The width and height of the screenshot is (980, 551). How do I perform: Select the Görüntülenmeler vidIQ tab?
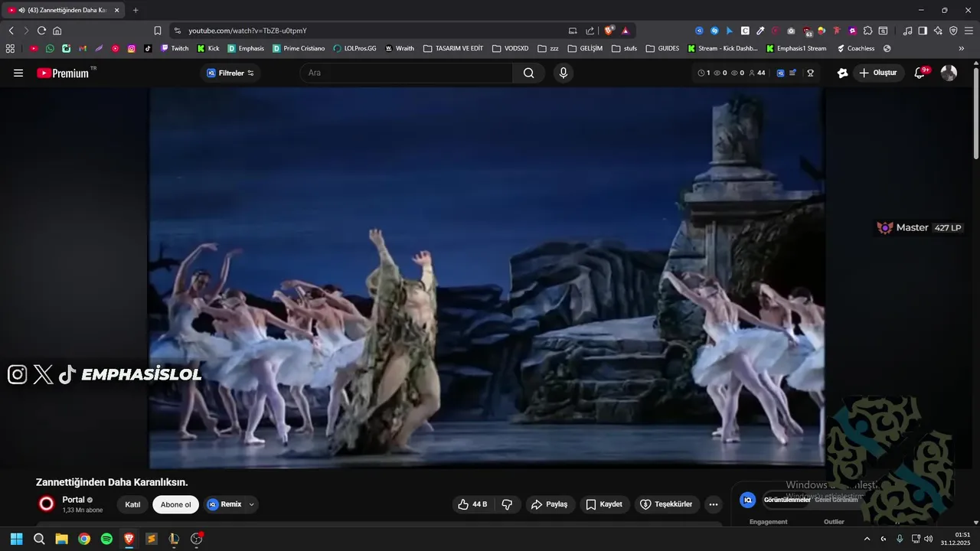click(787, 500)
